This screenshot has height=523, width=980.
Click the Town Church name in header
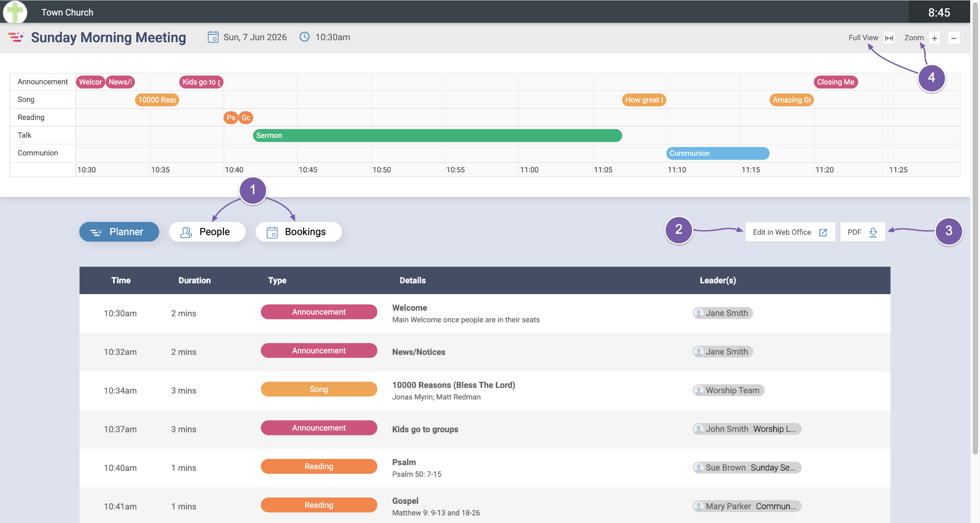coord(67,12)
